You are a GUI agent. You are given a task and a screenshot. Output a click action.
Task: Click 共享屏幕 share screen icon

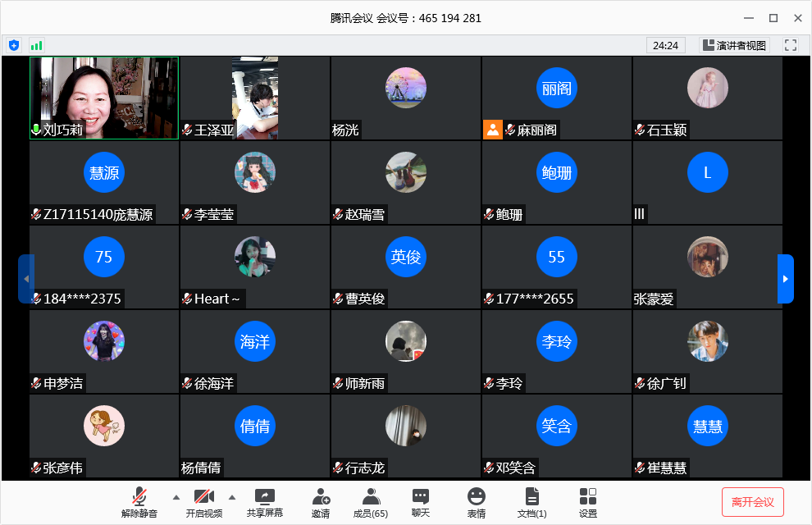pyautogui.click(x=265, y=502)
